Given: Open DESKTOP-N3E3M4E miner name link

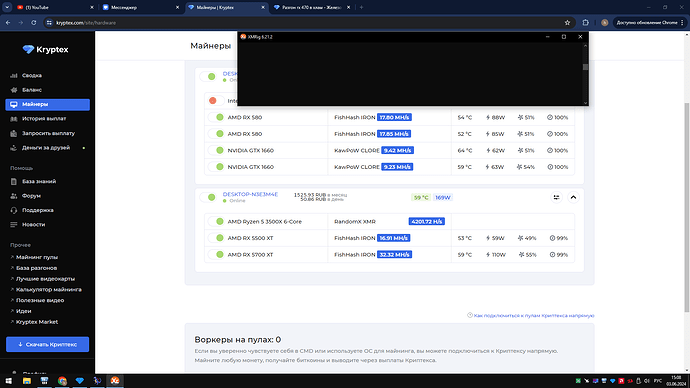Looking at the screenshot, I should (250, 194).
